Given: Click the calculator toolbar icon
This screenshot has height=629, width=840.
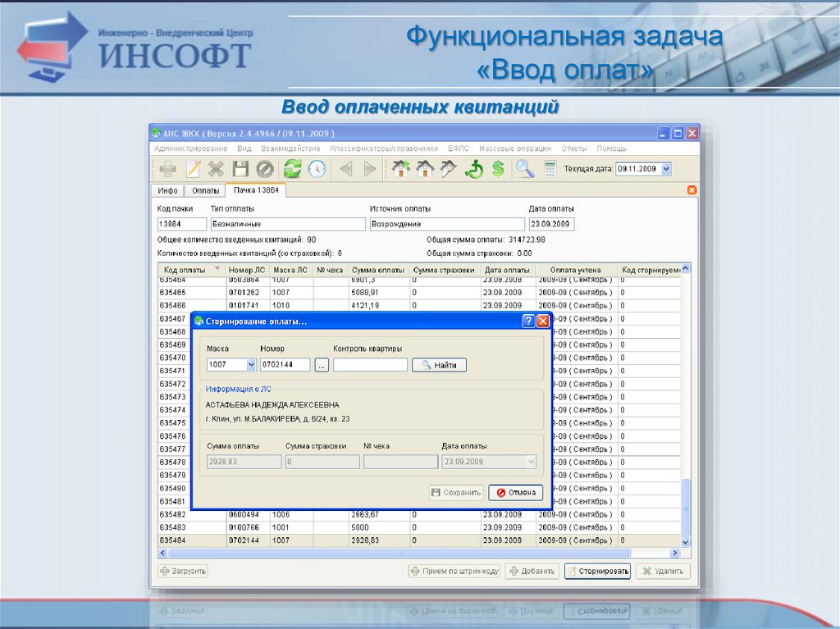Looking at the screenshot, I should pos(550,169).
